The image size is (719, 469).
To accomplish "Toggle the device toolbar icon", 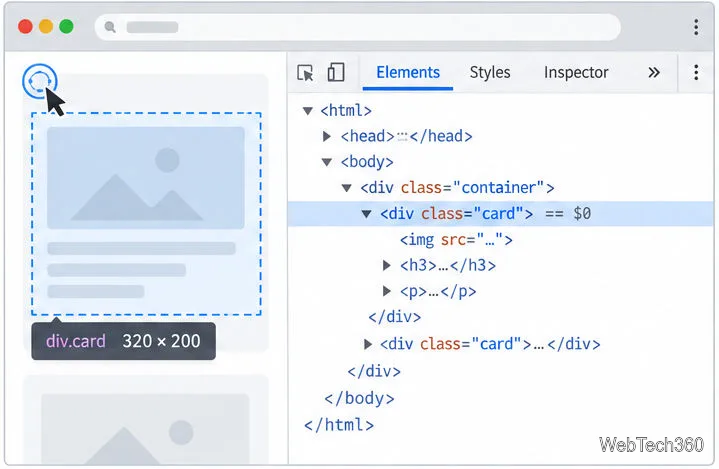I will [x=336, y=72].
